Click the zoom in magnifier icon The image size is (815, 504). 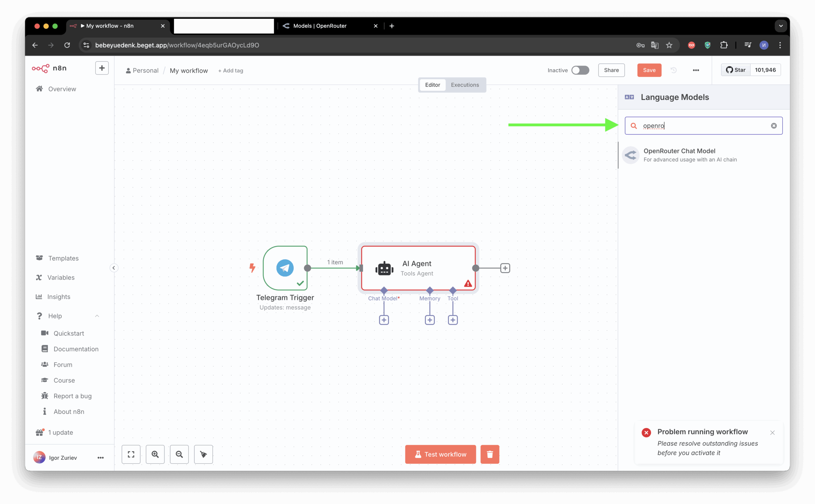tap(155, 454)
